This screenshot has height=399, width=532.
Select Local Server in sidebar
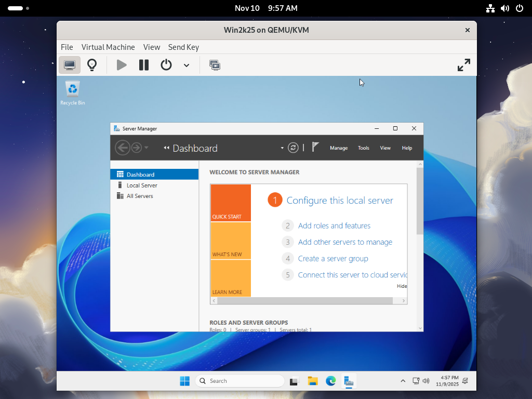142,185
